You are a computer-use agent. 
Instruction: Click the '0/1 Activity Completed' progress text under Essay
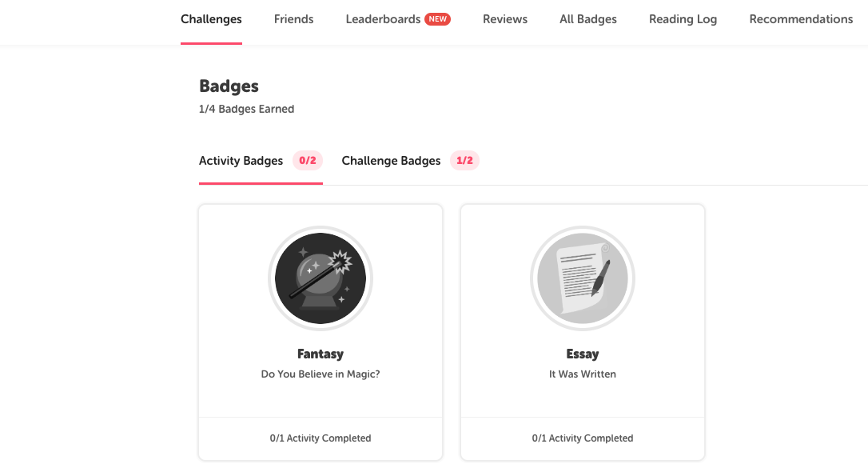[x=582, y=438]
